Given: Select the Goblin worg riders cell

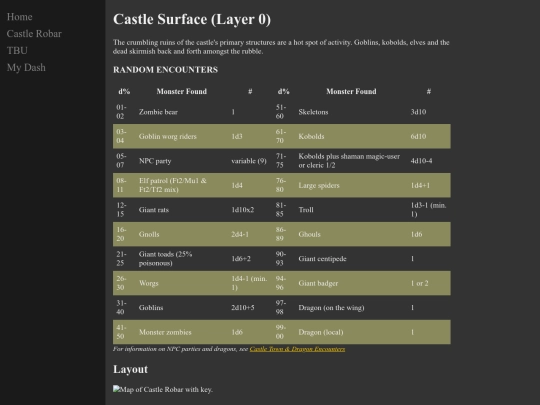Looking at the screenshot, I should [x=182, y=136].
